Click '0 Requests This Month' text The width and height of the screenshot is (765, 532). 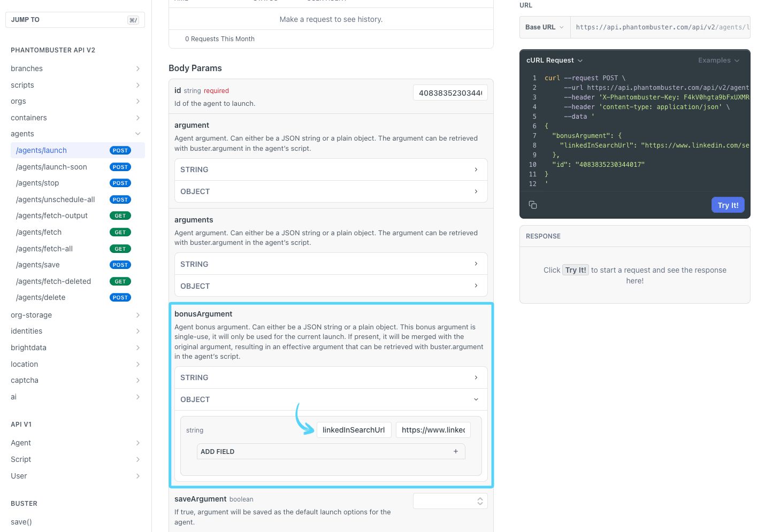(220, 39)
